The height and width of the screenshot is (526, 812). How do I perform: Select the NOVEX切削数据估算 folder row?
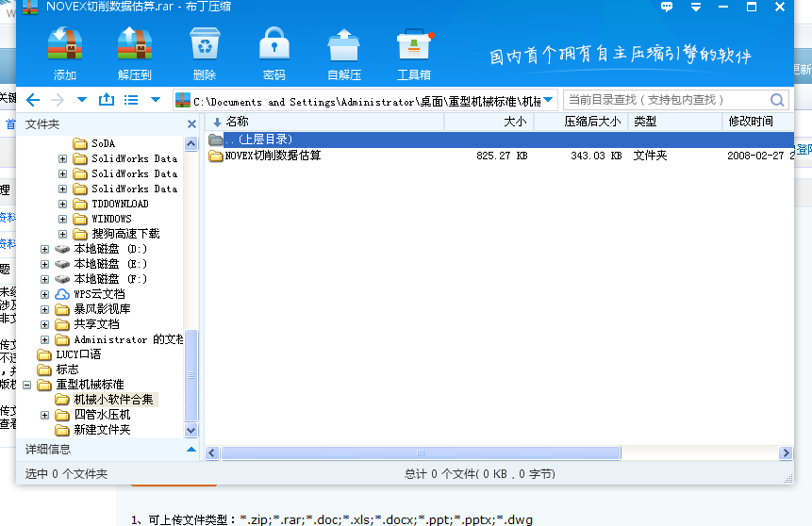pos(500,156)
